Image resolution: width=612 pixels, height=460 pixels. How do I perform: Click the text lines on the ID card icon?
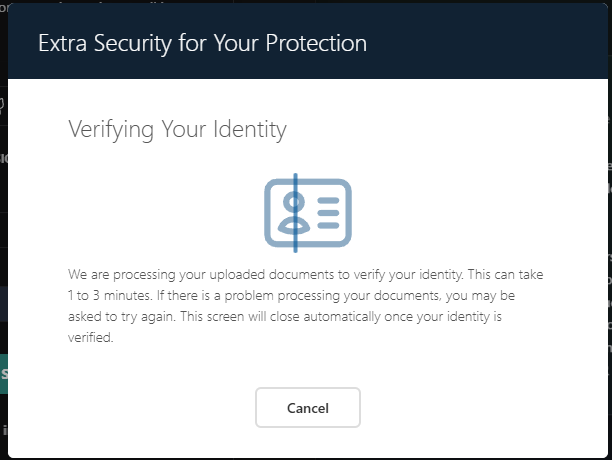pos(327,211)
